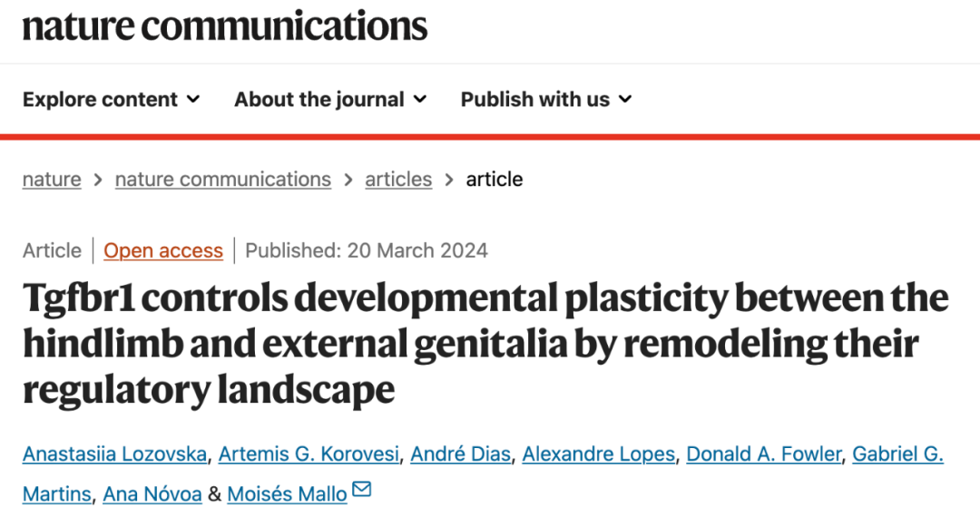The height and width of the screenshot is (517, 980).
Task: Expand the Explore content menu
Action: (111, 100)
